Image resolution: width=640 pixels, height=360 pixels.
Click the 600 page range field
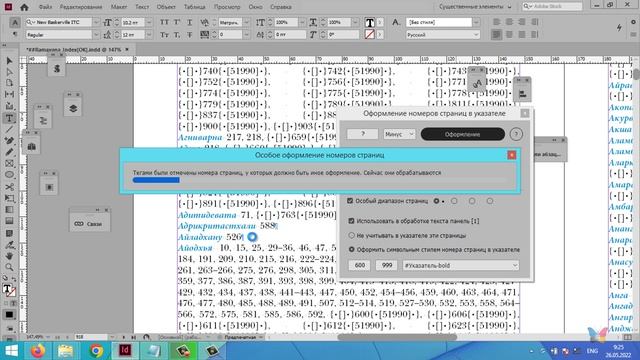[x=359, y=266]
